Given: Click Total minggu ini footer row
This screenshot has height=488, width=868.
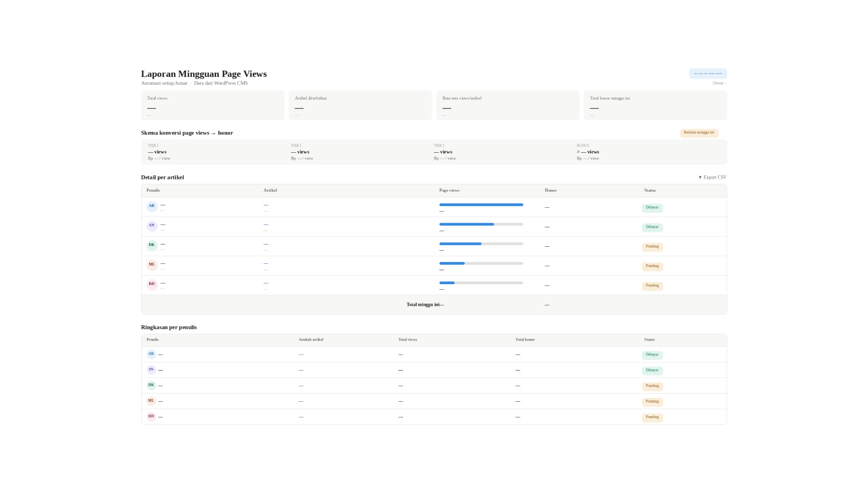Looking at the screenshot, I should 434,305.
